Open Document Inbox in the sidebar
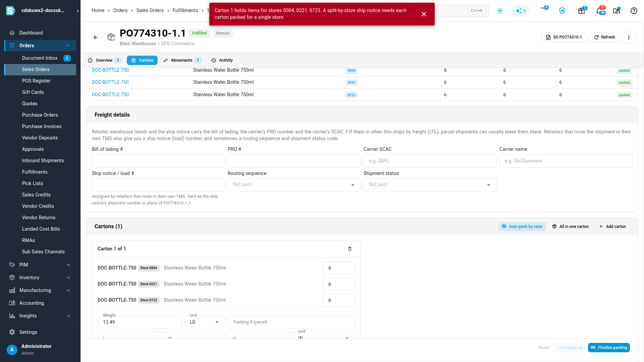 click(40, 58)
